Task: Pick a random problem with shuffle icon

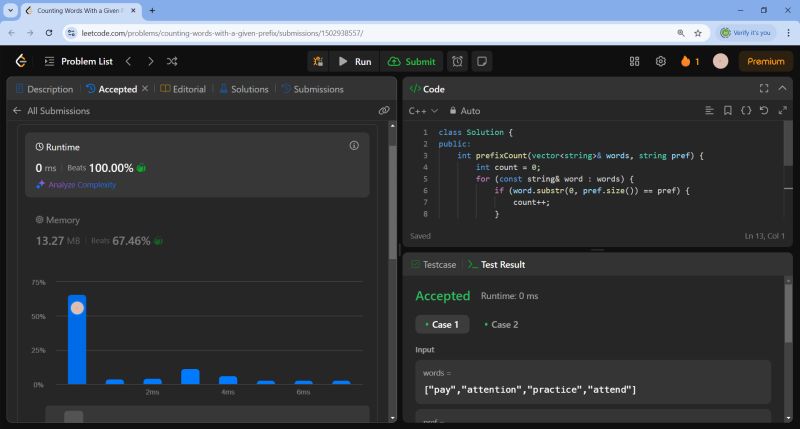Action: click(x=172, y=61)
